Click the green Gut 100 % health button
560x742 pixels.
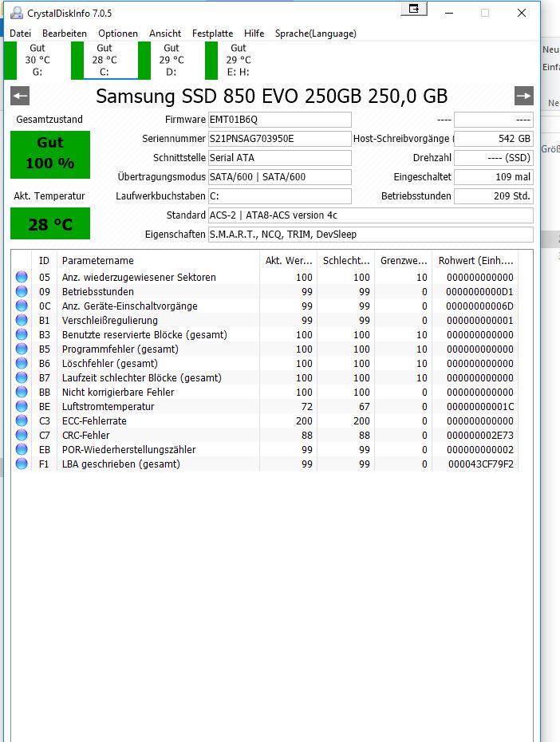click(50, 155)
